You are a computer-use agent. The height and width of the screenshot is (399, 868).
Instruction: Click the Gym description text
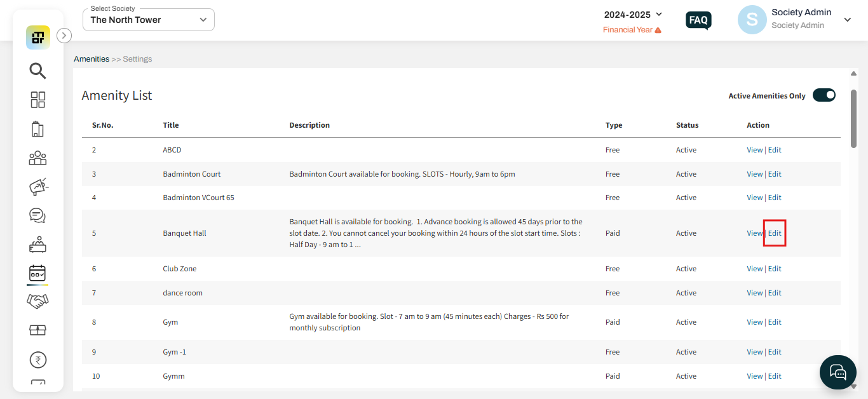pos(429,322)
